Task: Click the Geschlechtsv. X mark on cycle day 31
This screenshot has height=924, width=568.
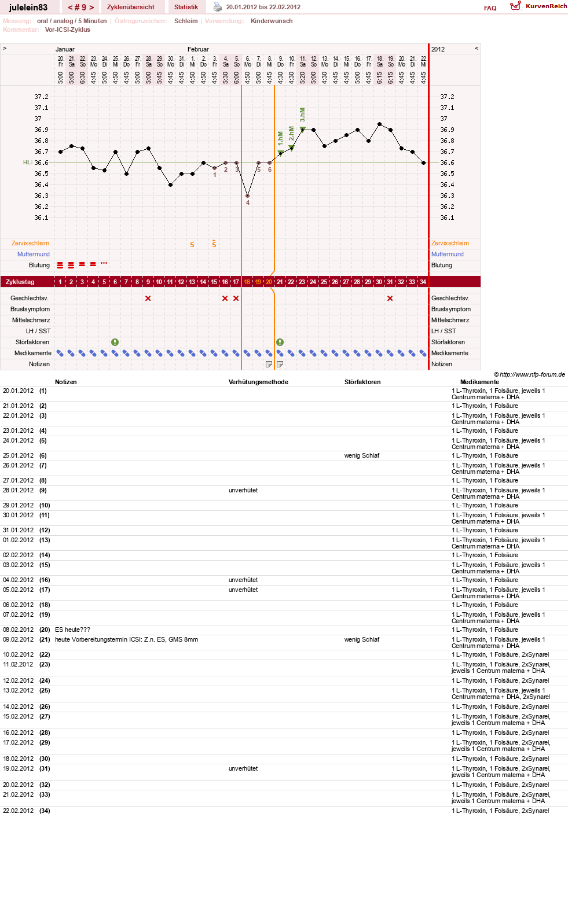Action: click(x=390, y=299)
